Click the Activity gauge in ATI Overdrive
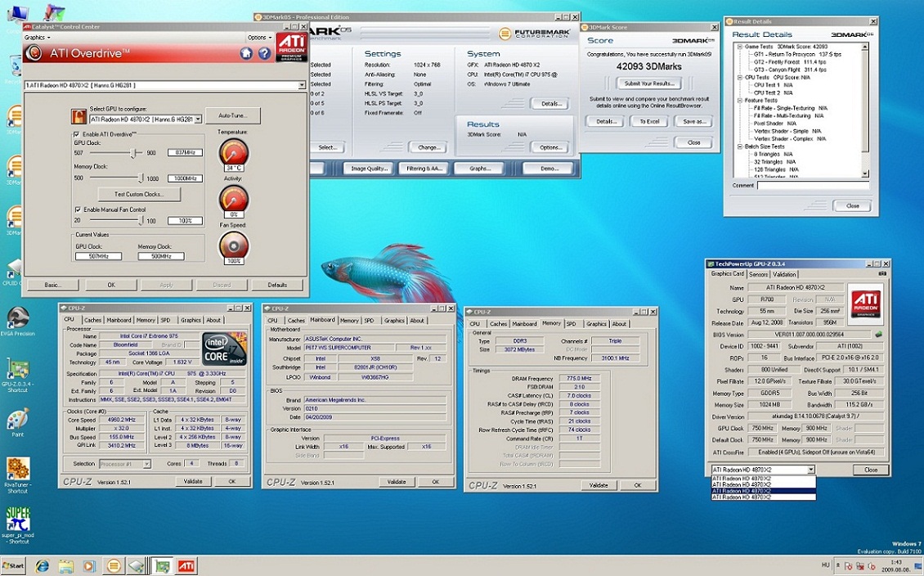 click(x=233, y=201)
